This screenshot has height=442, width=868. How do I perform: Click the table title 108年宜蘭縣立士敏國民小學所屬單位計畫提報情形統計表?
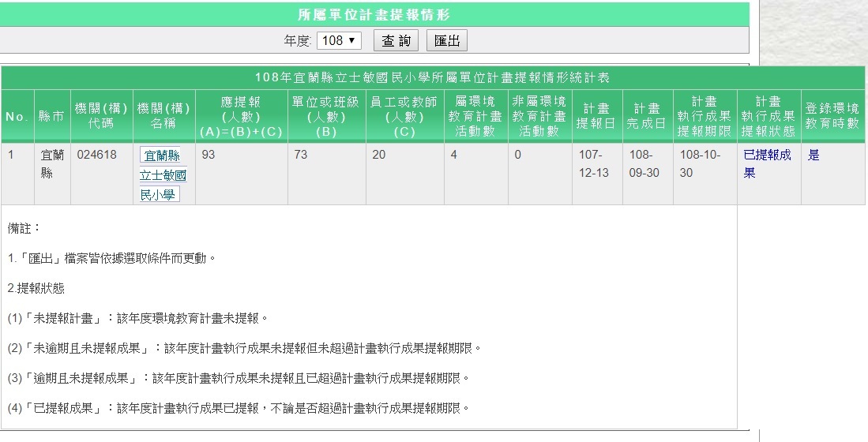[x=432, y=77]
